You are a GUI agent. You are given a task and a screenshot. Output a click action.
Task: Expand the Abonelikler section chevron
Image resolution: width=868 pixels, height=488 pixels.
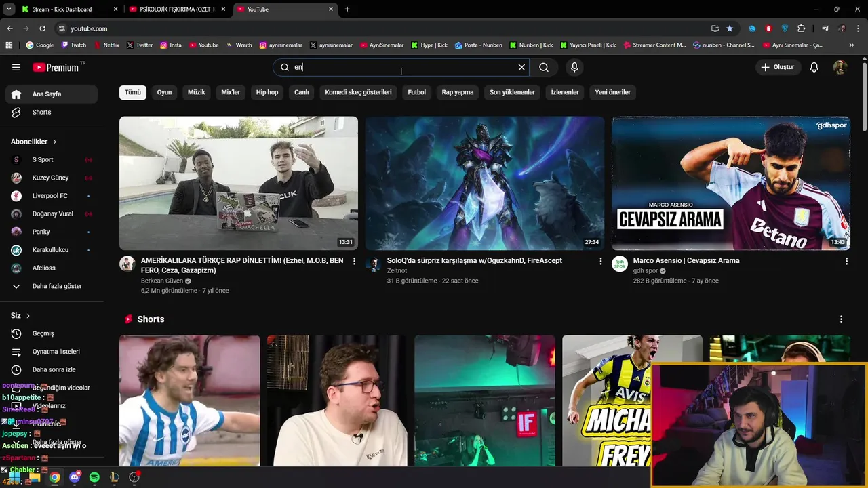coord(55,142)
